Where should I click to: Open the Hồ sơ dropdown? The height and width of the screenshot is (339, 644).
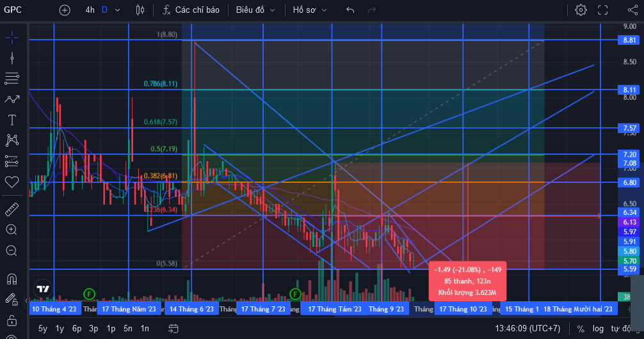click(x=310, y=10)
